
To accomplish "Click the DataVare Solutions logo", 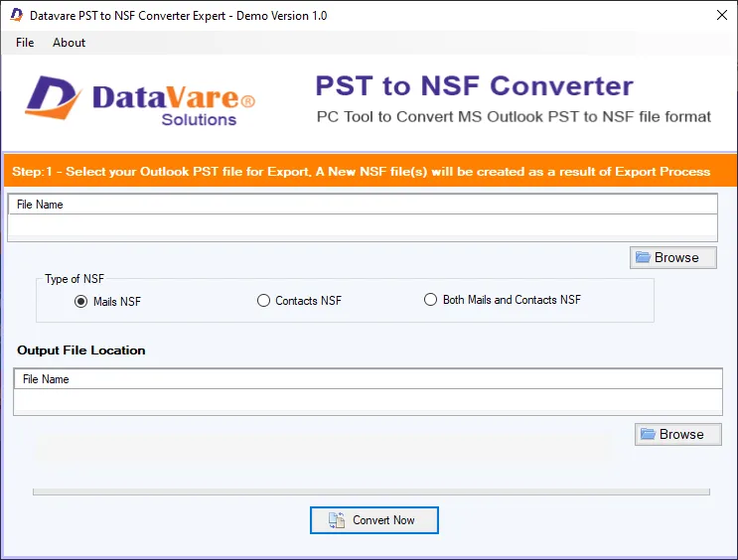I will 140,100.
